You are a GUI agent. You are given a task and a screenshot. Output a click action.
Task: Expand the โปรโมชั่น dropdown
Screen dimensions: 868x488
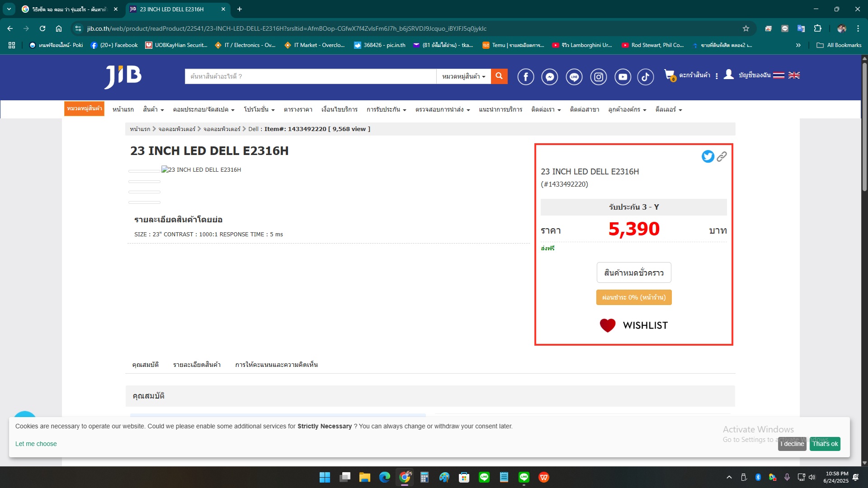pos(259,109)
